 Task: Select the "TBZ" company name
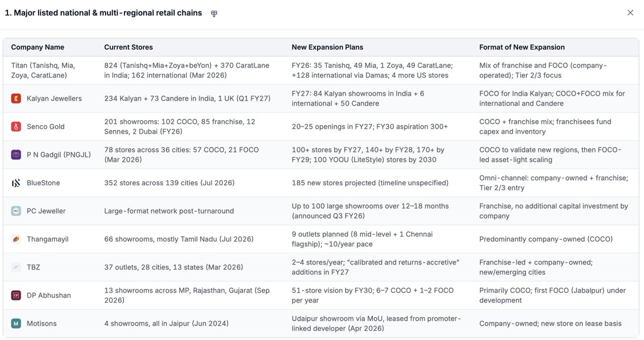click(33, 267)
